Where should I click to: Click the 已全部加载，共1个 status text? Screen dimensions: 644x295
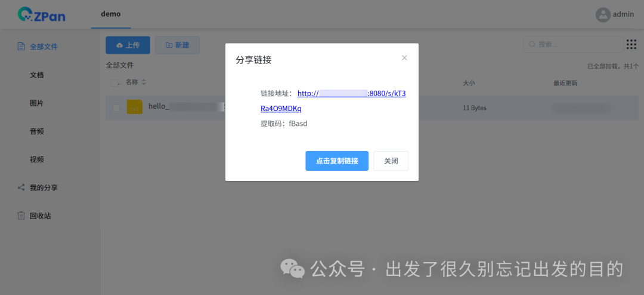click(x=613, y=66)
